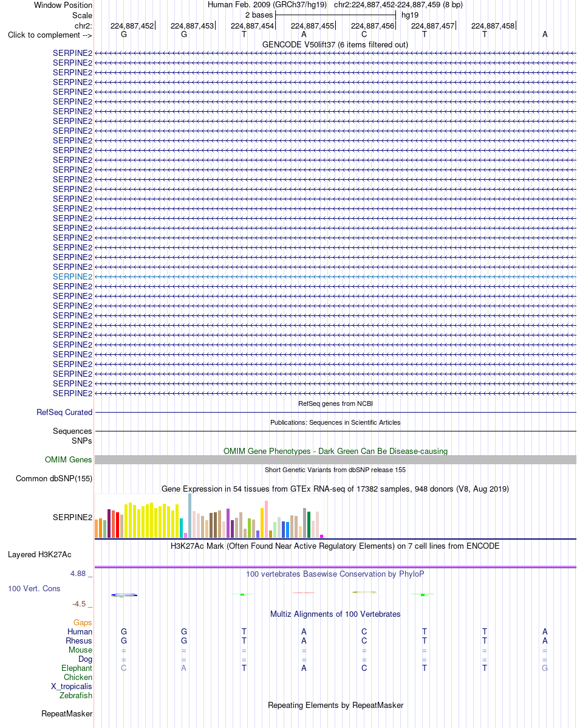Click the tall pink GTEx expression bar
Screen dimensions: 577x728
click(x=266, y=519)
